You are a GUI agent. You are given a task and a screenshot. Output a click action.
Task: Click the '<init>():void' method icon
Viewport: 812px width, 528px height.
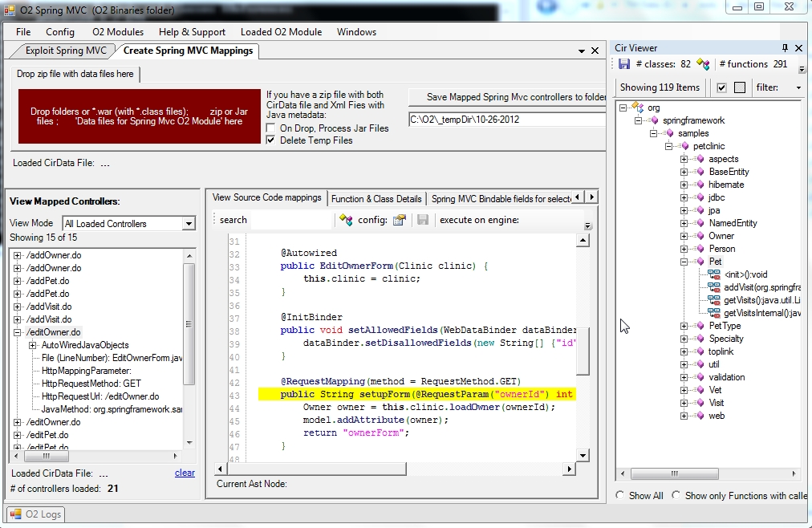click(714, 274)
